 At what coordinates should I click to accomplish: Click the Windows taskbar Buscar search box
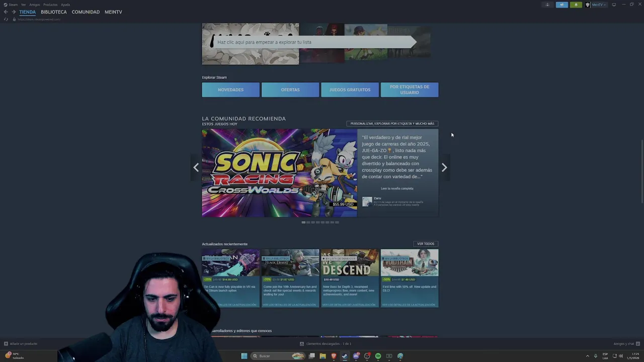278,356
